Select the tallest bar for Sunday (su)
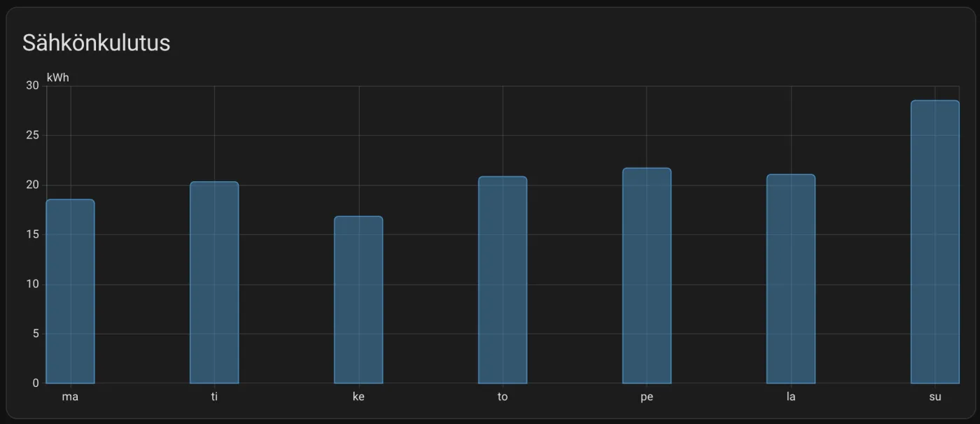 click(x=934, y=242)
